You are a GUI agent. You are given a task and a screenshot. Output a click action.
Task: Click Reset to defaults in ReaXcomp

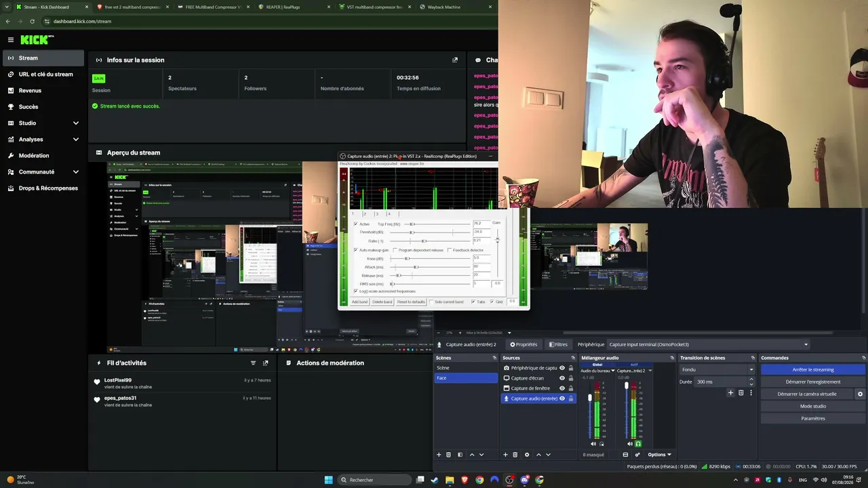pyautogui.click(x=411, y=302)
